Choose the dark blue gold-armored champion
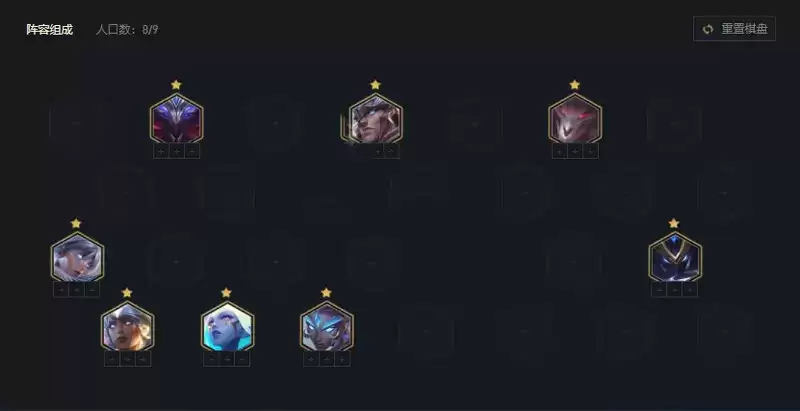The image size is (800, 411). coord(674,257)
